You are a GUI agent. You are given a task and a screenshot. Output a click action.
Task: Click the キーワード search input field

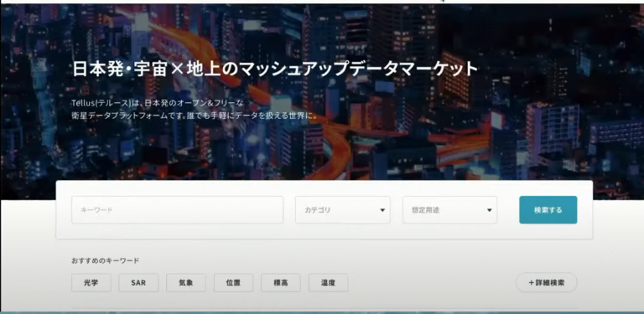(178, 210)
